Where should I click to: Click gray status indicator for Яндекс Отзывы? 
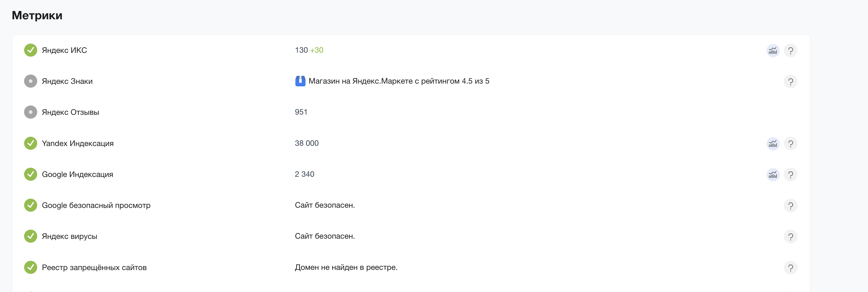(31, 112)
